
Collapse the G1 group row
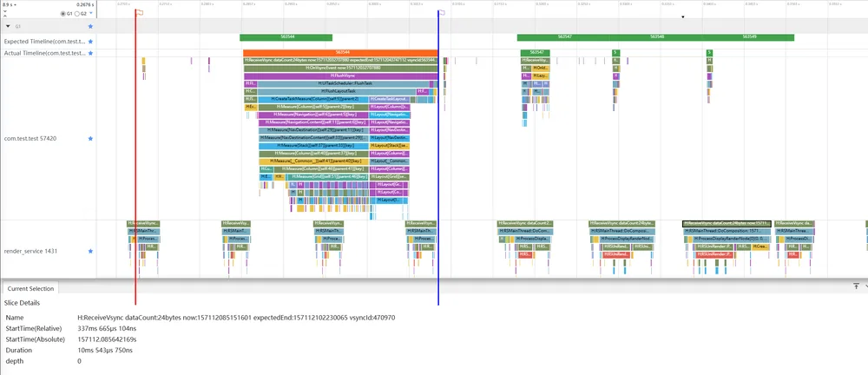tap(8, 26)
